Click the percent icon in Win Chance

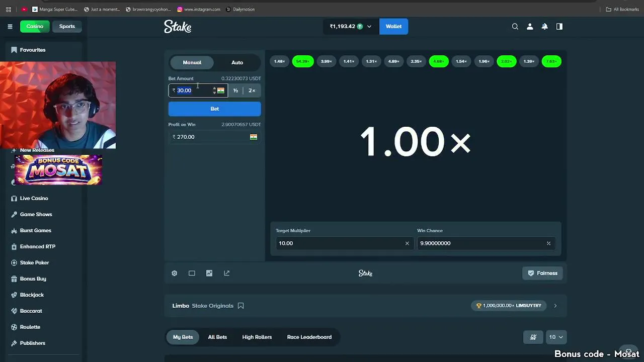click(x=548, y=243)
